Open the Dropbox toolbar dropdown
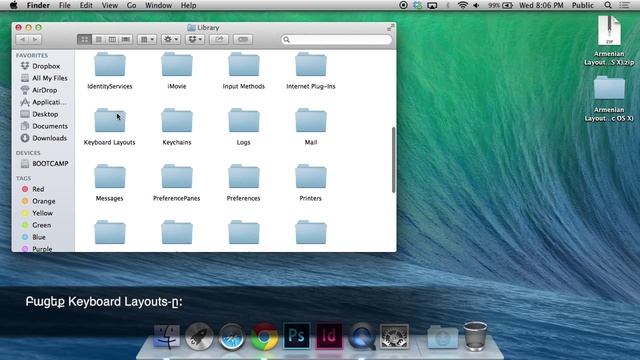The width and height of the screenshot is (640, 360). (x=195, y=39)
